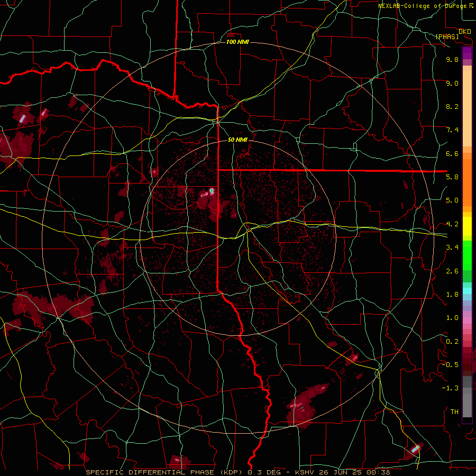Pick the cyan band on the color scale
The height and width of the screenshot is (476, 476).
467,291
